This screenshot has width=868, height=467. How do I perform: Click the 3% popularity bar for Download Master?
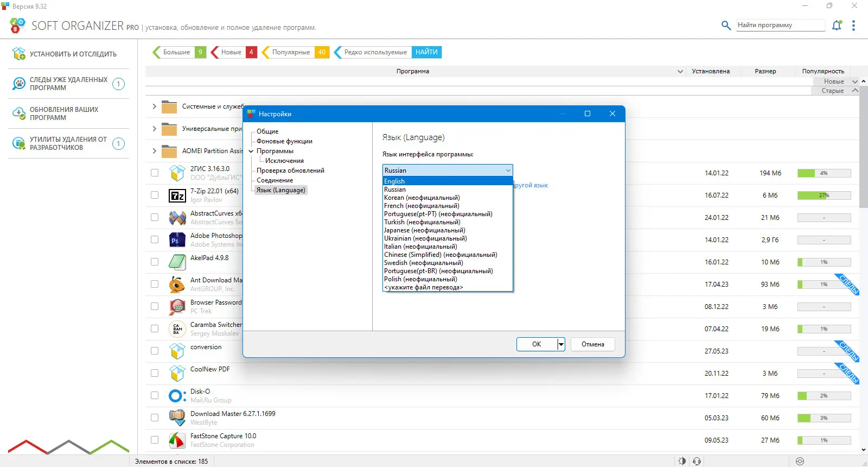point(824,418)
